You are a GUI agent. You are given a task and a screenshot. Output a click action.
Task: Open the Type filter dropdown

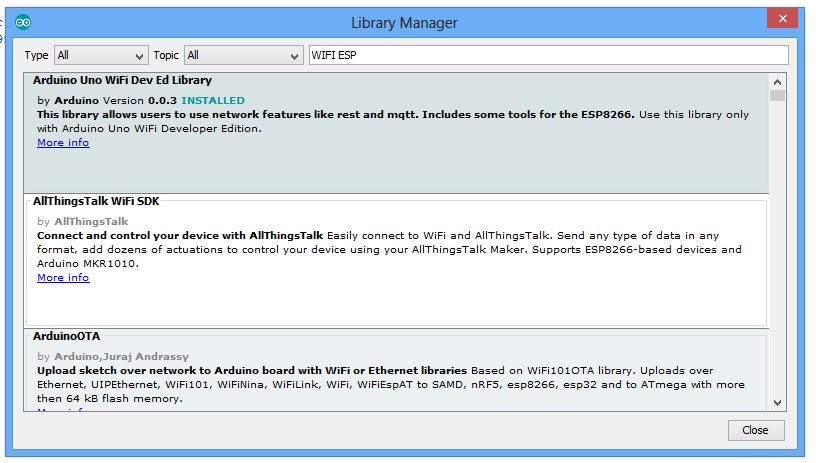101,55
